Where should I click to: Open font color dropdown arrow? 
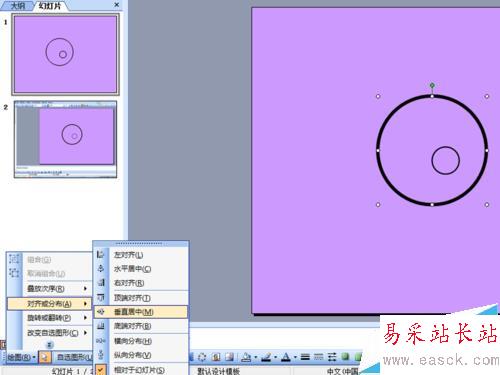click(x=295, y=358)
